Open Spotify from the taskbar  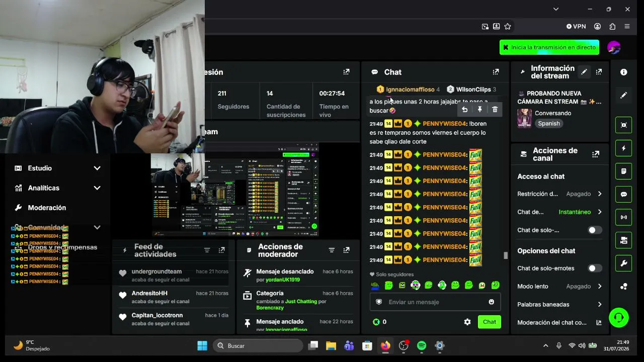pos(422,345)
